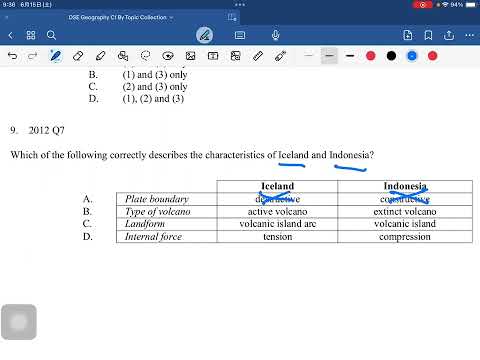Select the Eraser tool
The width and height of the screenshot is (480, 360).
pos(78,56)
